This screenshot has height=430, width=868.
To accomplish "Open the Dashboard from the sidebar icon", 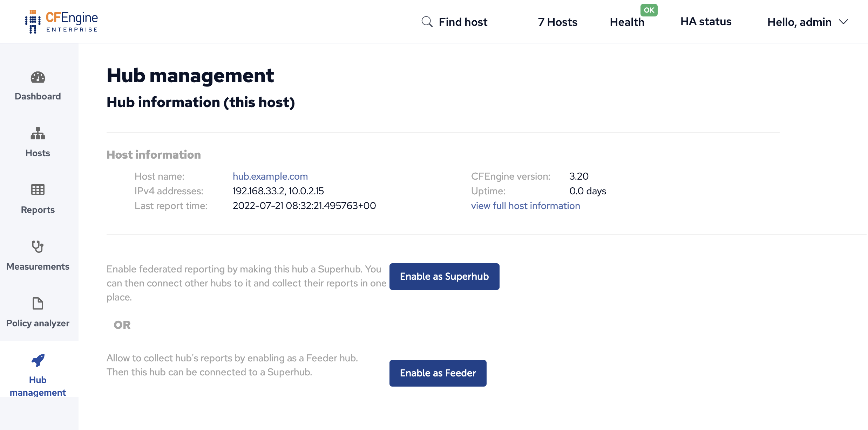I will tap(38, 77).
